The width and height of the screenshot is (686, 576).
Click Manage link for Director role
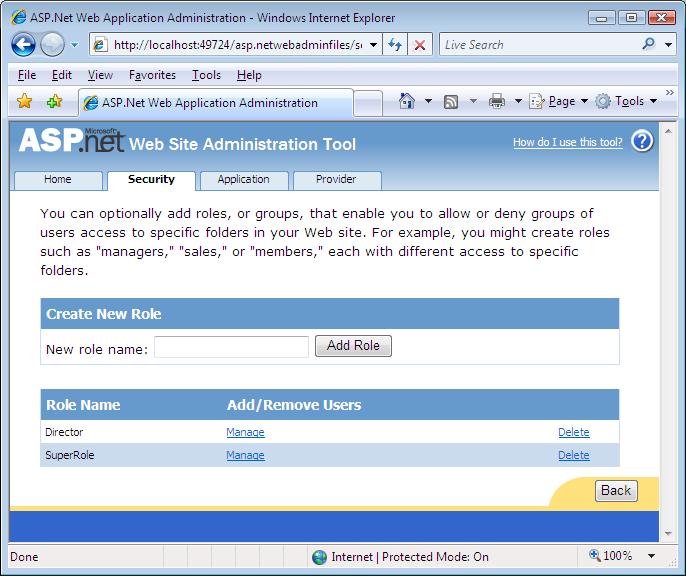tap(245, 432)
